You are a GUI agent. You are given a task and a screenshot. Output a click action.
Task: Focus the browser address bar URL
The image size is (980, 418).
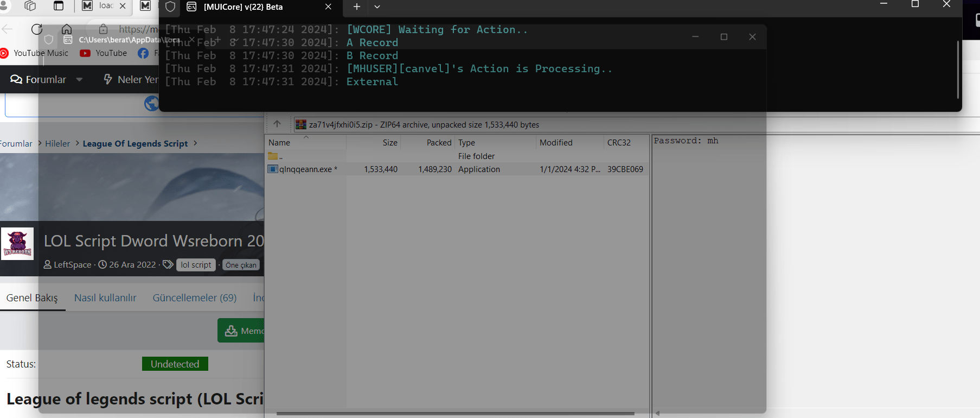coord(138,29)
